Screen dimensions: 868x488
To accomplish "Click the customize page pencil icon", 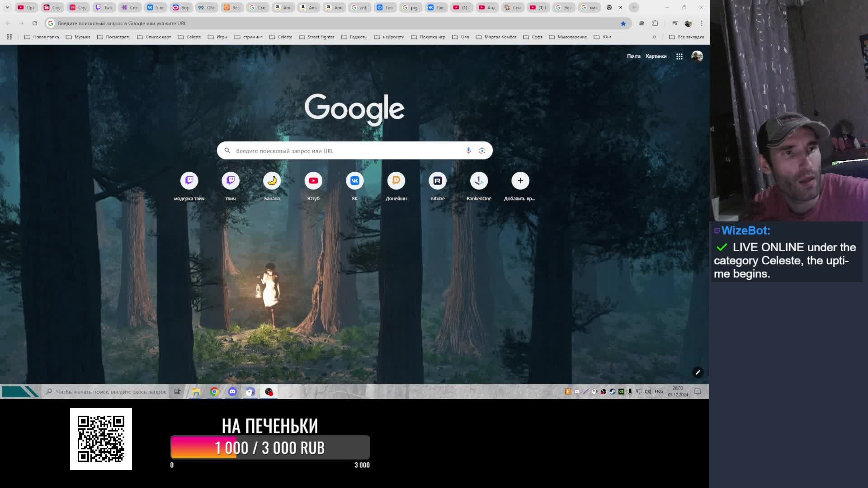I will 698,372.
